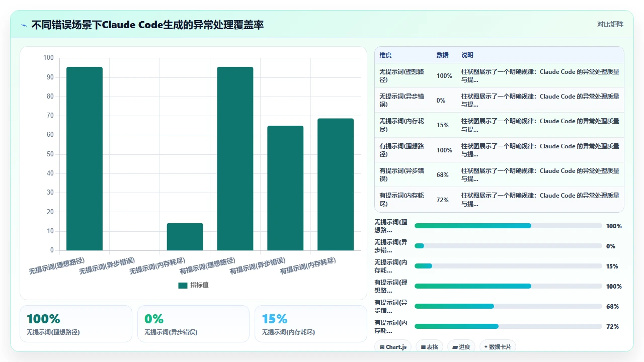Click the title 不同错误场景下Claude Code生成的异常处理覆盖率
644x362 pixels.
147,25
